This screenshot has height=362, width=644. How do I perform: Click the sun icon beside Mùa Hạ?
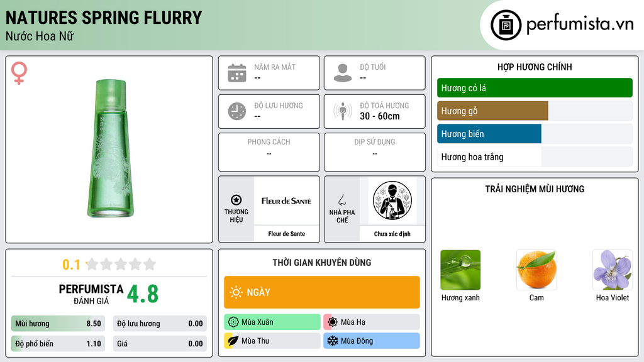coord(333,322)
